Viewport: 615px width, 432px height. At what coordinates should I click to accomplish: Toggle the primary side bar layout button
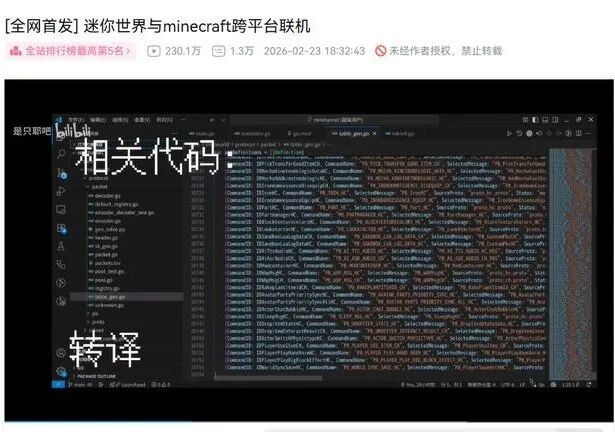tap(535, 120)
